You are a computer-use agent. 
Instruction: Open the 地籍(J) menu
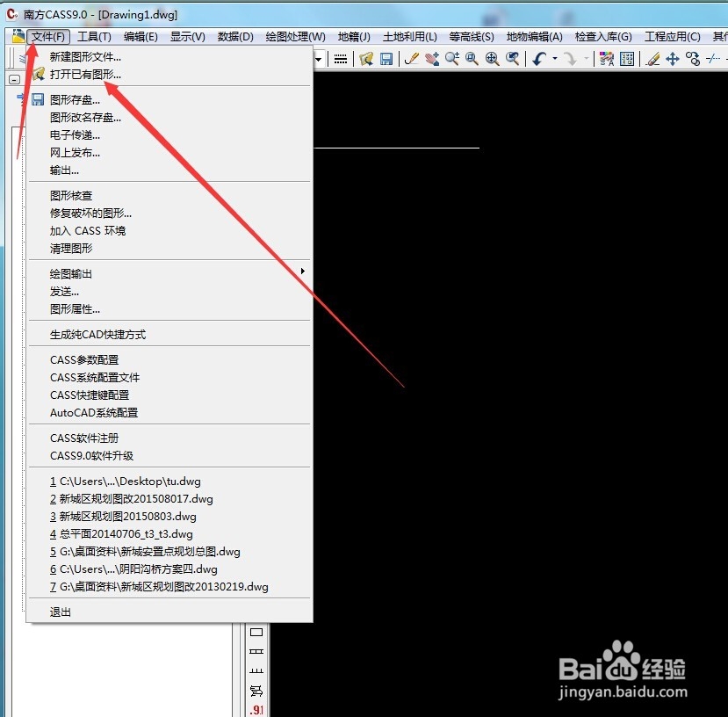click(354, 37)
